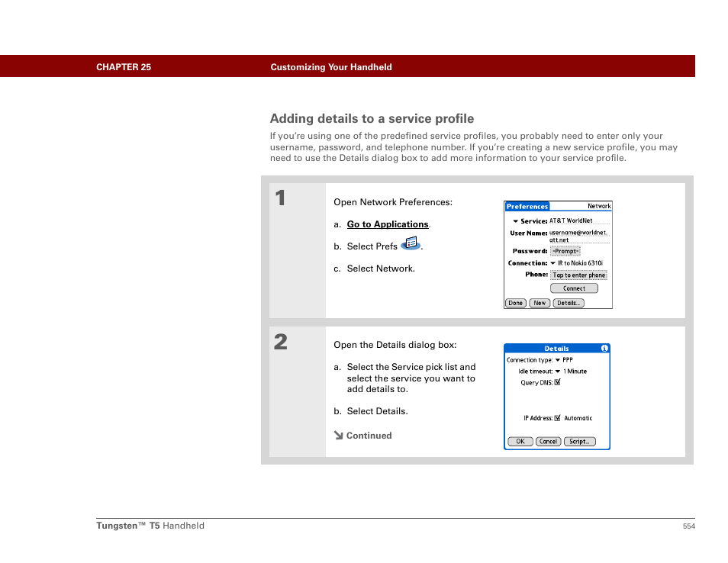728x563 pixels.
Task: Click the Preferences title tab
Action: [x=527, y=207]
